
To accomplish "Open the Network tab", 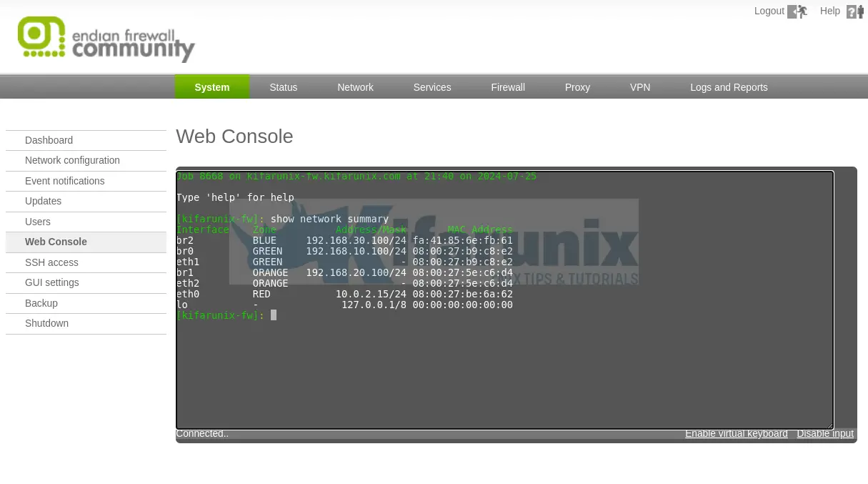I will click(355, 87).
